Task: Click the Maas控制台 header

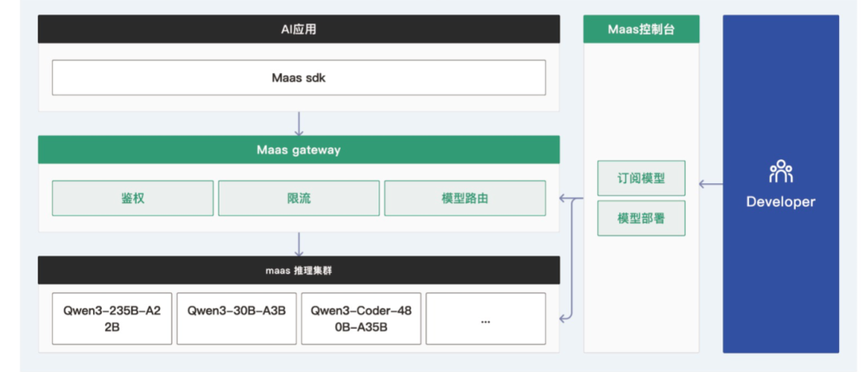Action: [641, 30]
